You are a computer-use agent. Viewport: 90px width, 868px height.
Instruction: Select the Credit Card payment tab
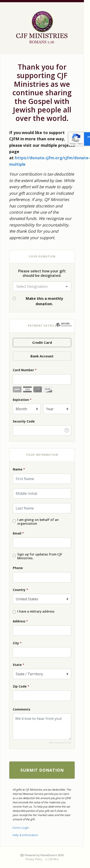click(42, 342)
